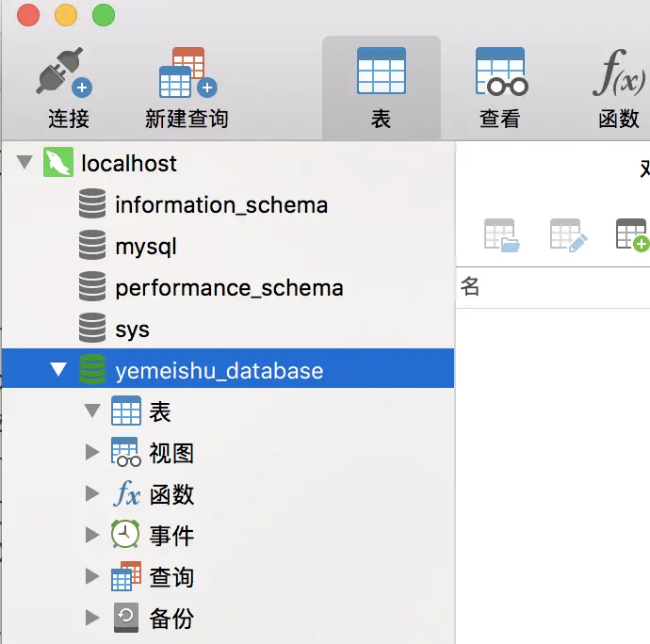Click the fx function icon in tree
This screenshot has width=650, height=644.
(126, 493)
